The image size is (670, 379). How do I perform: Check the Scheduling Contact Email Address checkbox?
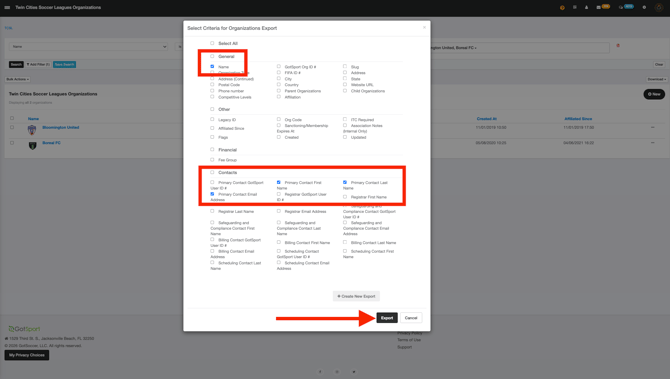coord(279,262)
